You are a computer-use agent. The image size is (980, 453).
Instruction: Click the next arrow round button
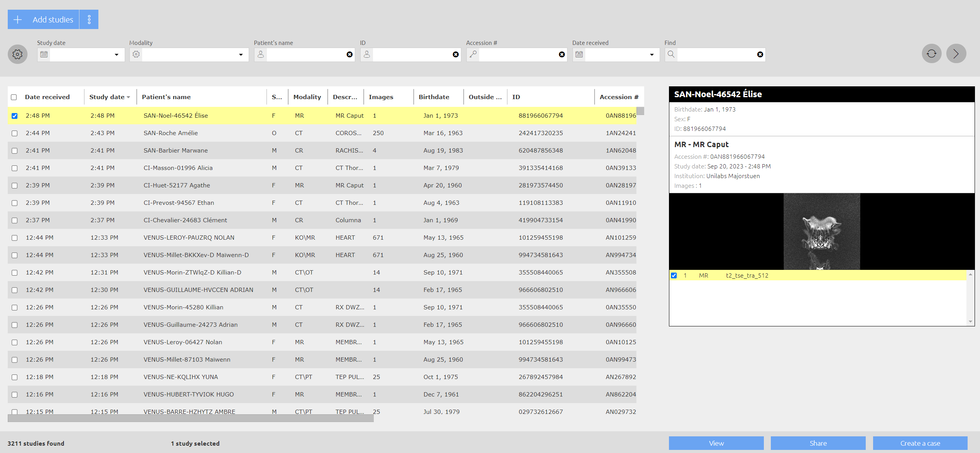[956, 53]
